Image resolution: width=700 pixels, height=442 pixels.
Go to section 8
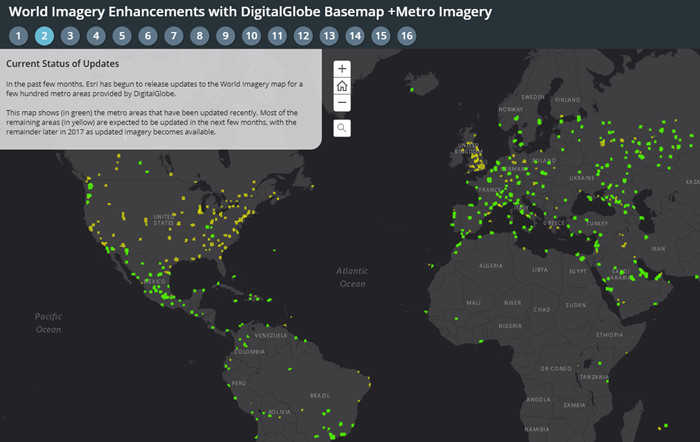(x=200, y=36)
